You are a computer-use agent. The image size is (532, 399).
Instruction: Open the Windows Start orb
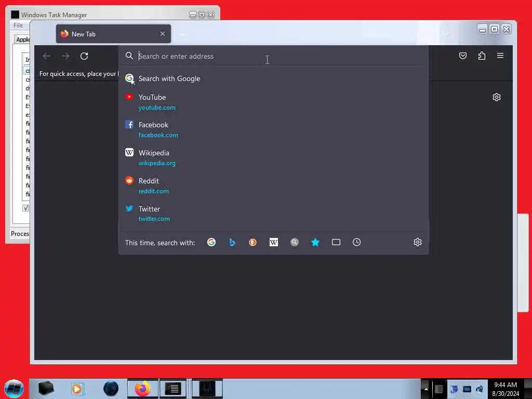click(x=14, y=389)
